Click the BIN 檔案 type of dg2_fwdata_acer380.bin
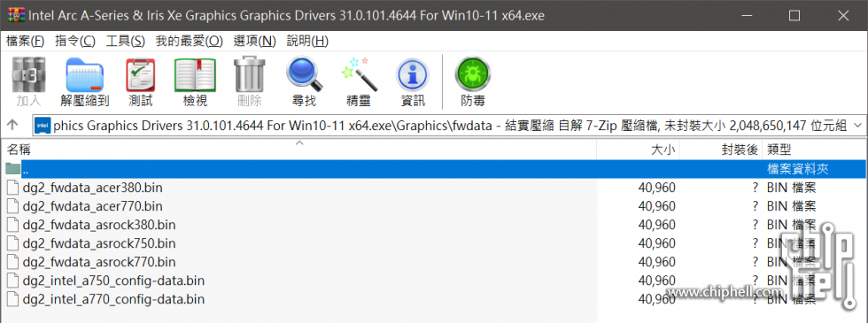The height and width of the screenshot is (323, 868). 792,188
